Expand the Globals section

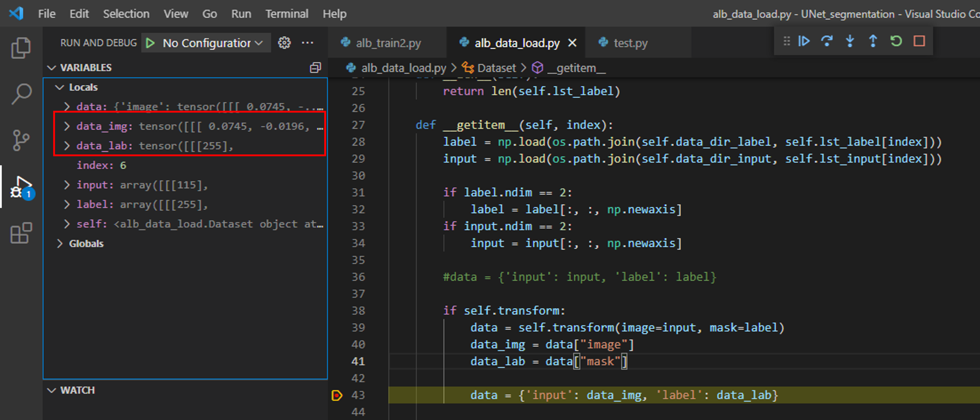(60, 244)
